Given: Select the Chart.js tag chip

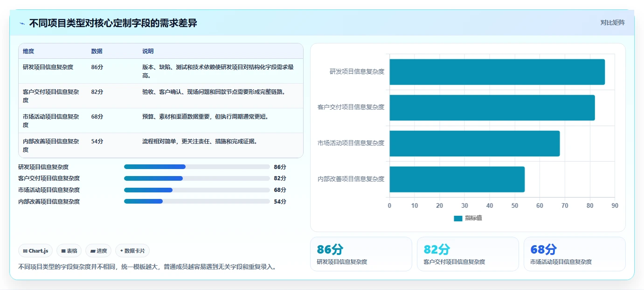Looking at the screenshot, I should (36, 251).
